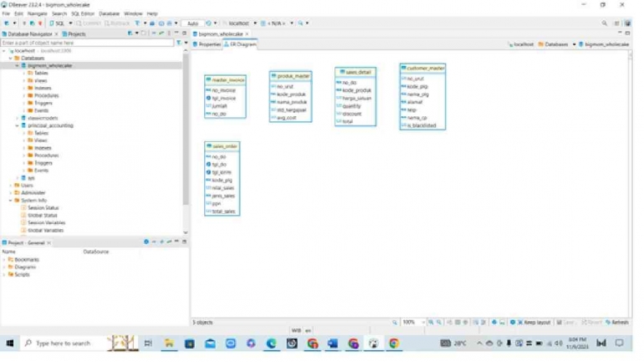Click the navigator filter funnel icon

tap(179, 43)
